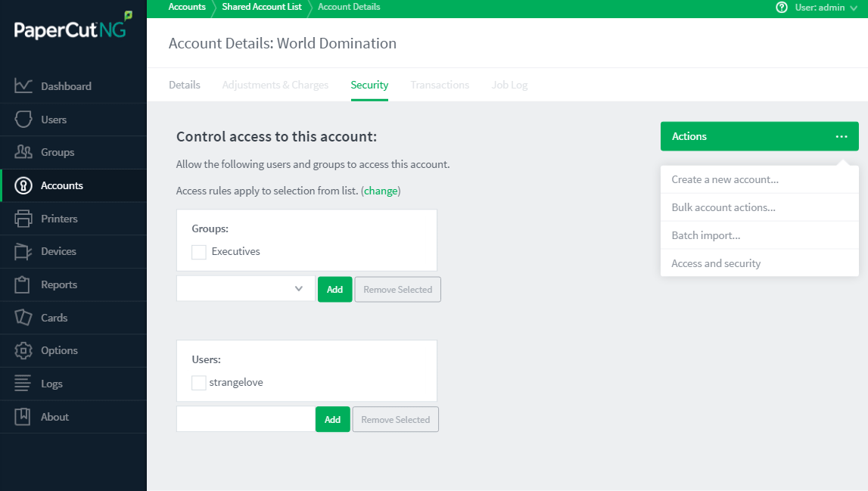Viewport: 868px width, 491px height.
Task: Switch to Adjustments & Charges tab
Action: pos(275,85)
